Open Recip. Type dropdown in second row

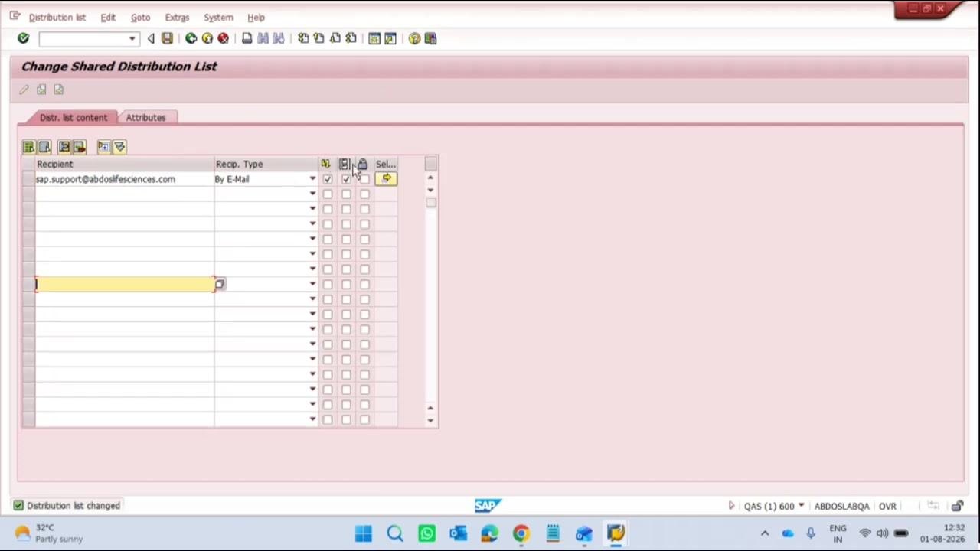[312, 194]
